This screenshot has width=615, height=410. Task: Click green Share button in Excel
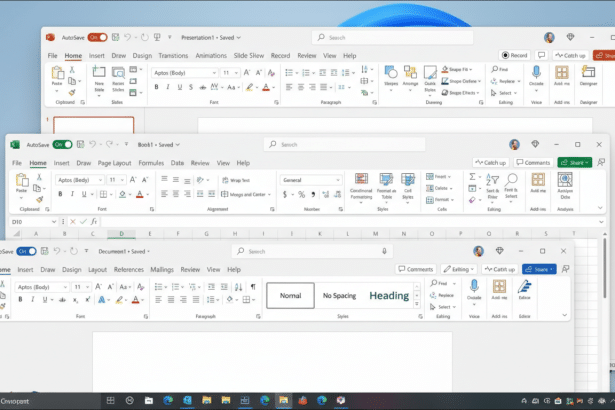coord(575,162)
